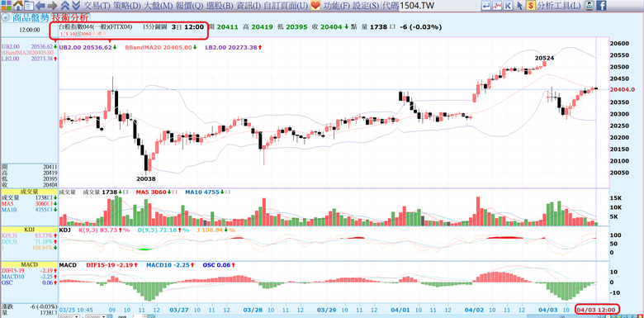The width and height of the screenshot is (644, 318).
Task: Select the 60-minute period button
Action: click(x=88, y=34)
